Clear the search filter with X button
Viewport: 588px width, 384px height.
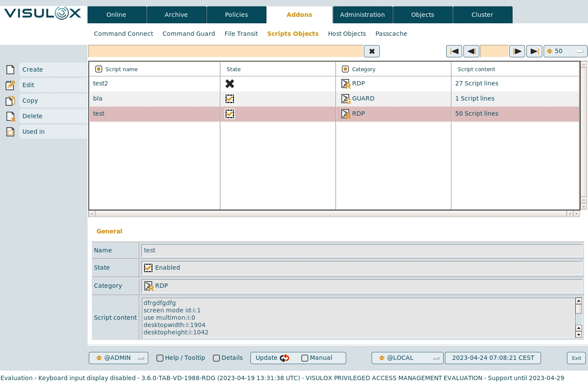[x=372, y=51]
